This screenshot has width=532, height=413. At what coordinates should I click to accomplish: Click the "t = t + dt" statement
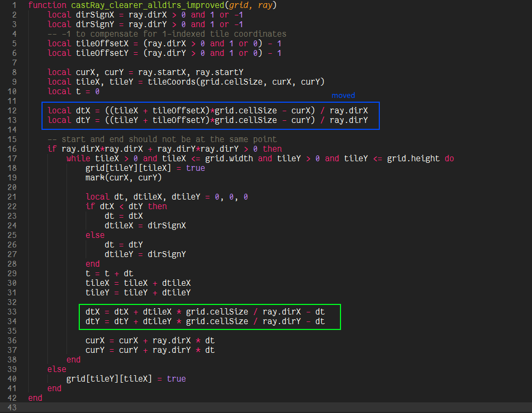[x=109, y=274]
